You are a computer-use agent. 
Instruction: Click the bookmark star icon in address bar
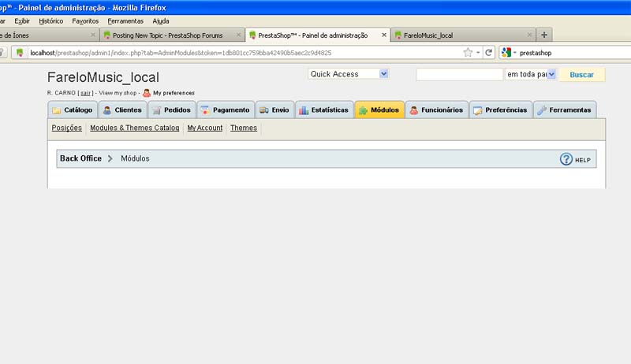tap(468, 53)
